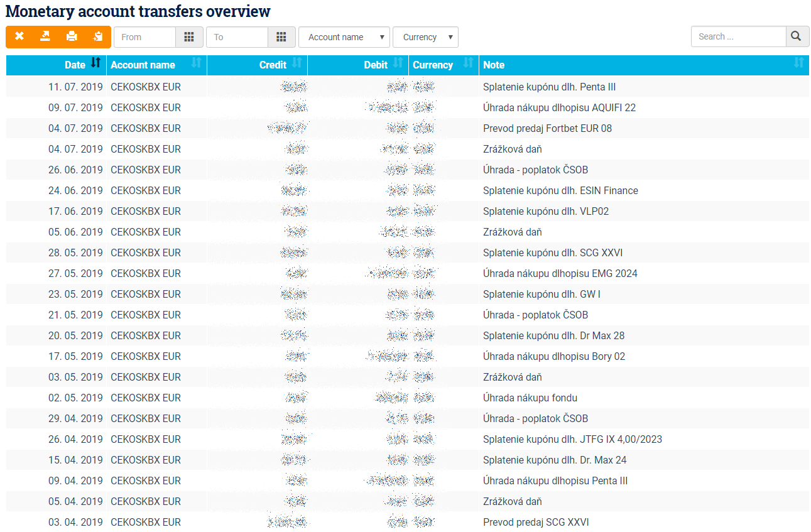The image size is (811, 532).
Task: Expand the Account name filter dropdown
Action: (x=344, y=37)
